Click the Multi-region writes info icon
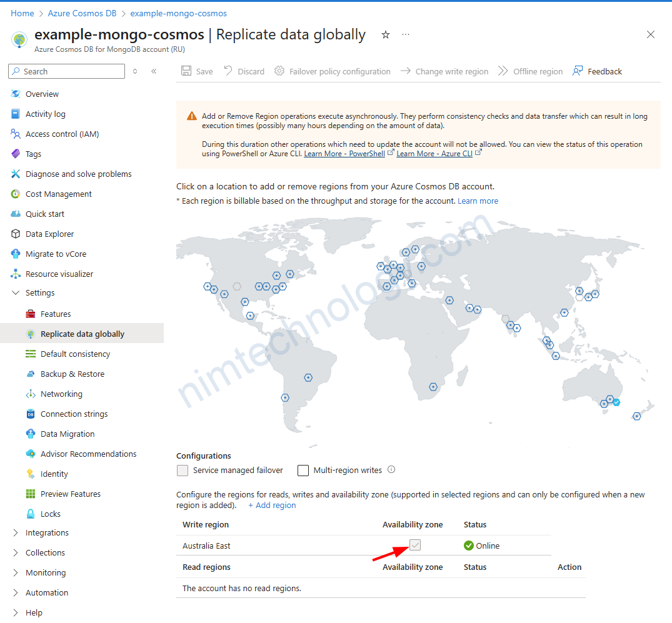672x623 pixels. coord(391,470)
